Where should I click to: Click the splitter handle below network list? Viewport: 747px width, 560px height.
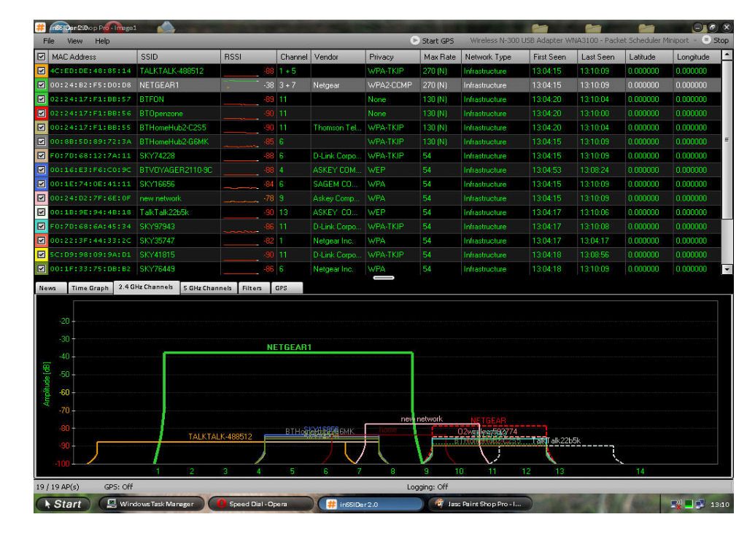click(384, 278)
